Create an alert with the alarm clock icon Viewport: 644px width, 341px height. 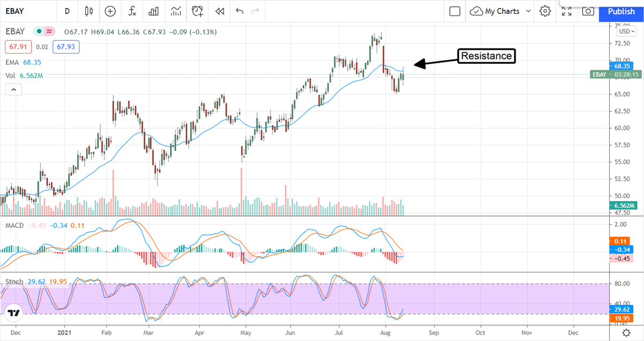(x=197, y=11)
